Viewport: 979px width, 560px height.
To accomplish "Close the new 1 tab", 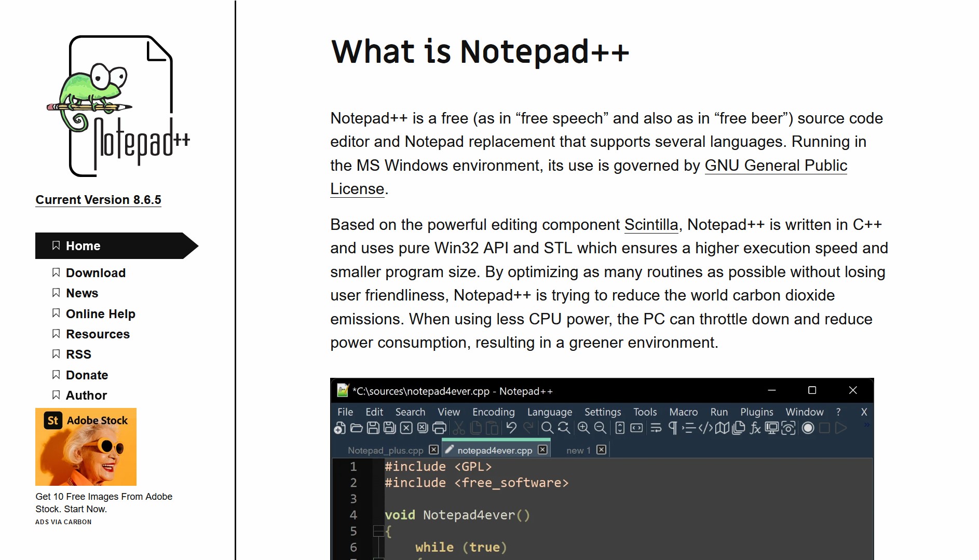I will tap(601, 450).
